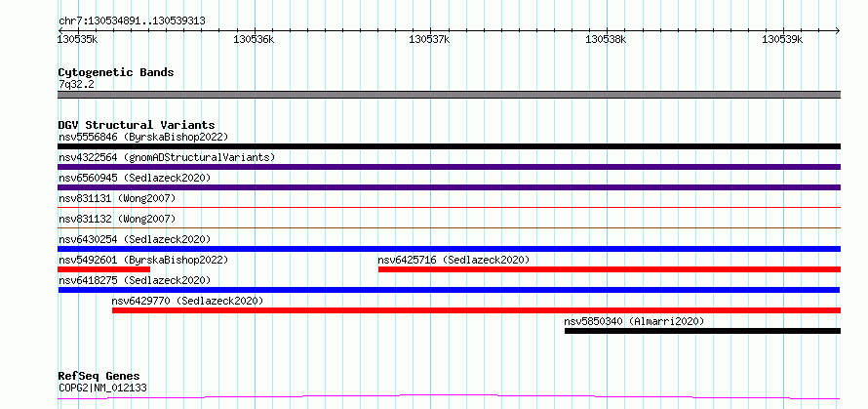Click the 7q32.2 band label
868x409 pixels.
76,84
